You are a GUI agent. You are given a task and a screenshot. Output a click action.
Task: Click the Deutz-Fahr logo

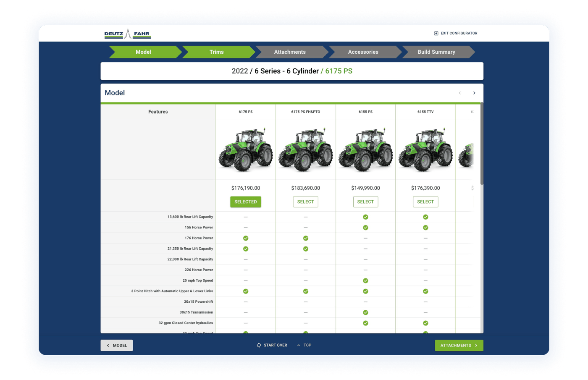pos(127,34)
